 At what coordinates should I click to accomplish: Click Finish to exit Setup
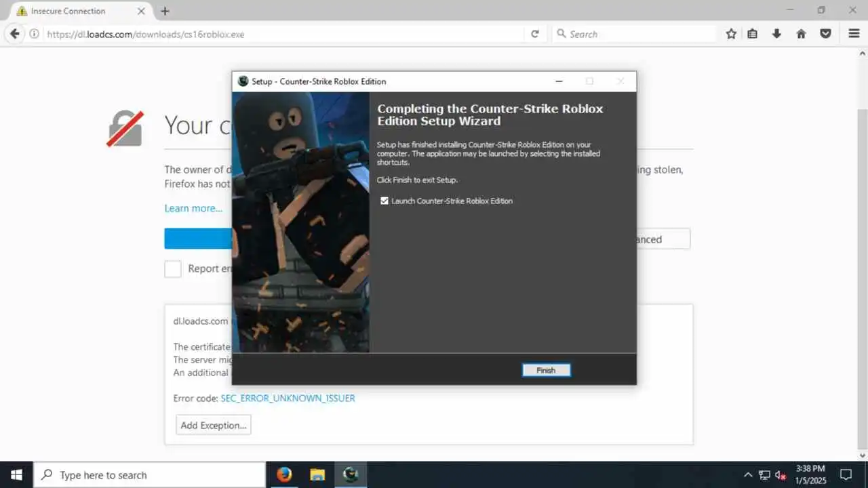click(546, 370)
